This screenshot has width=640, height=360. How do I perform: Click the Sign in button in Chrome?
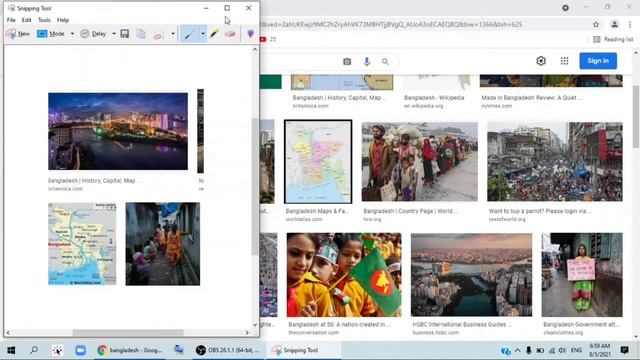tap(598, 61)
